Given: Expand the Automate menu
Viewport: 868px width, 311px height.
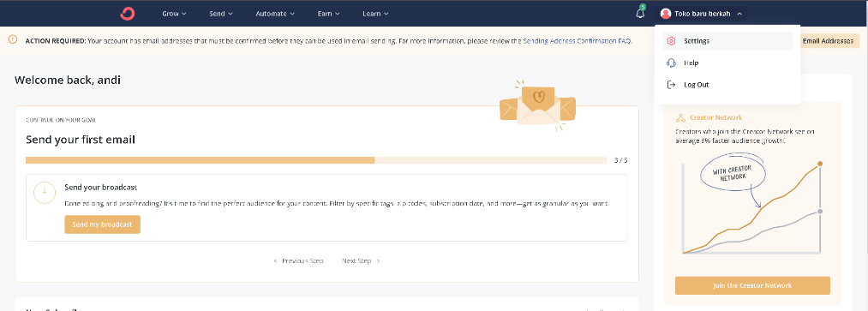Looking at the screenshot, I should pyautogui.click(x=275, y=14).
